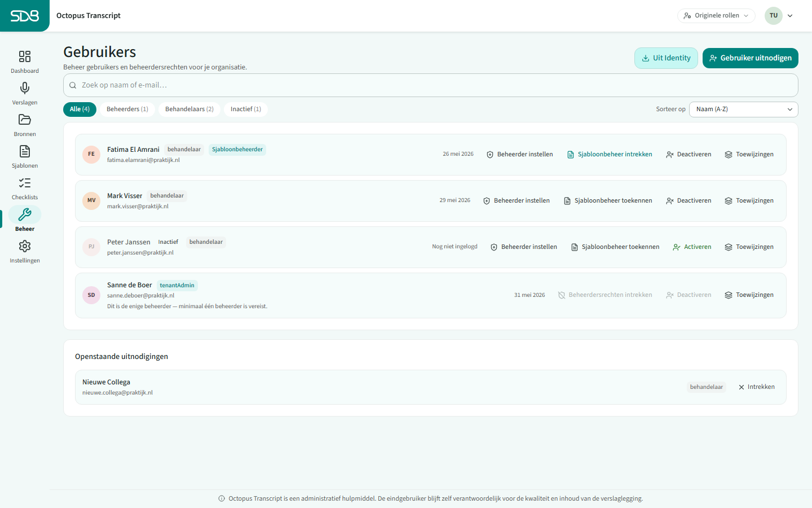Image resolution: width=812 pixels, height=508 pixels.
Task: Deactivate Fatima El Amrani
Action: pos(689,155)
